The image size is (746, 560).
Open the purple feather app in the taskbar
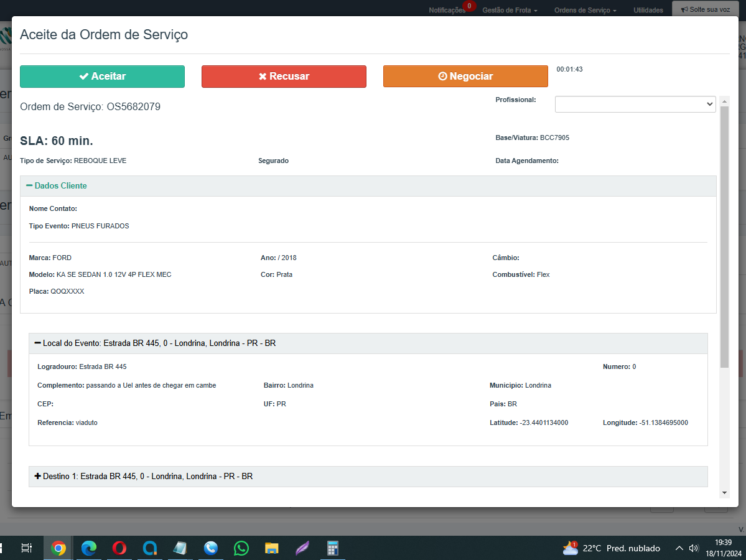(302, 548)
